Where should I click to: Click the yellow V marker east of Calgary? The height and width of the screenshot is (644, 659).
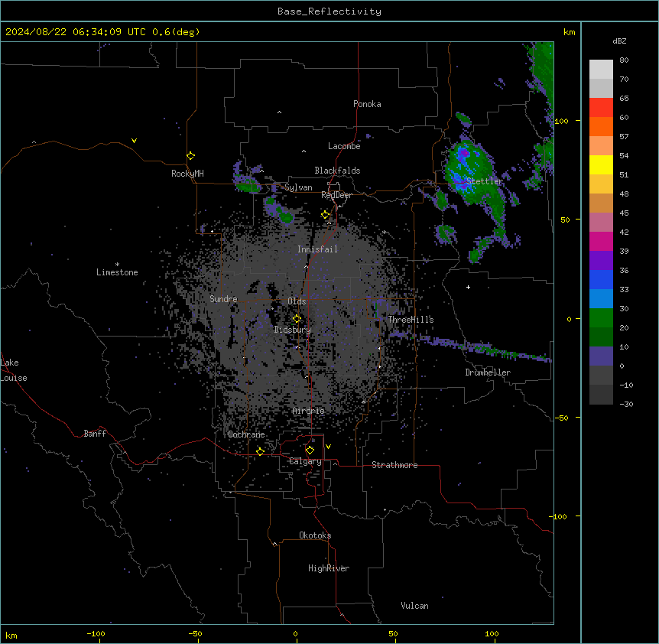click(328, 447)
